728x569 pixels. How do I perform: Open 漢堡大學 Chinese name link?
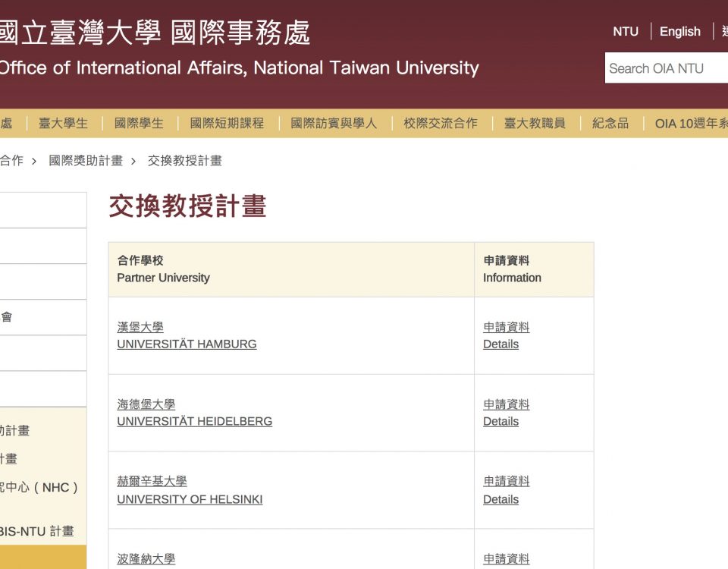pos(140,327)
